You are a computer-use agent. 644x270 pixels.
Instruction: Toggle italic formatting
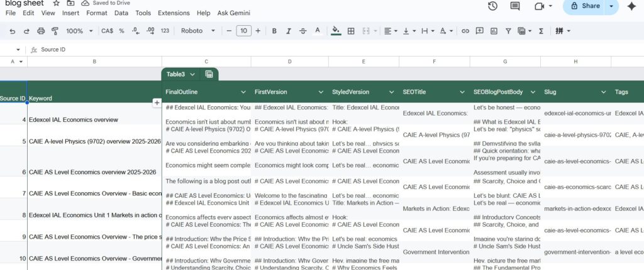(289, 31)
